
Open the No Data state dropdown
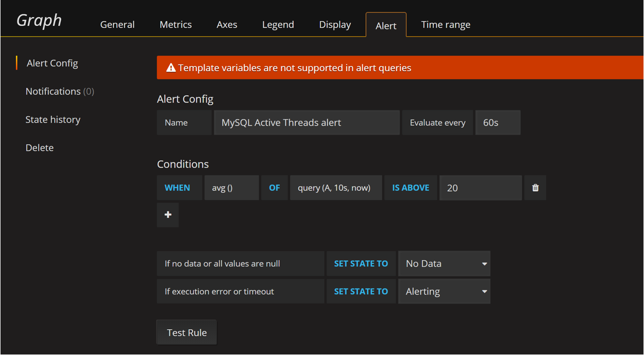(444, 263)
